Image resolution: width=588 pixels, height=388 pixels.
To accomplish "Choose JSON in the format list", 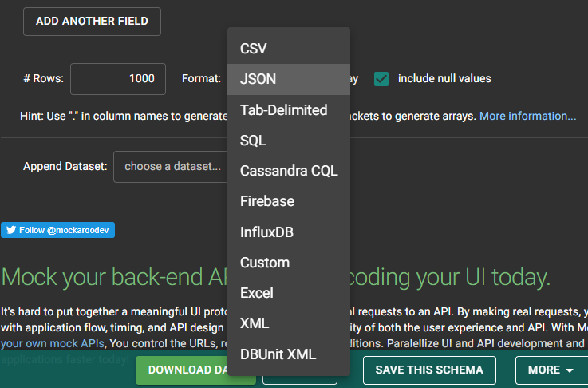I will coord(289,79).
